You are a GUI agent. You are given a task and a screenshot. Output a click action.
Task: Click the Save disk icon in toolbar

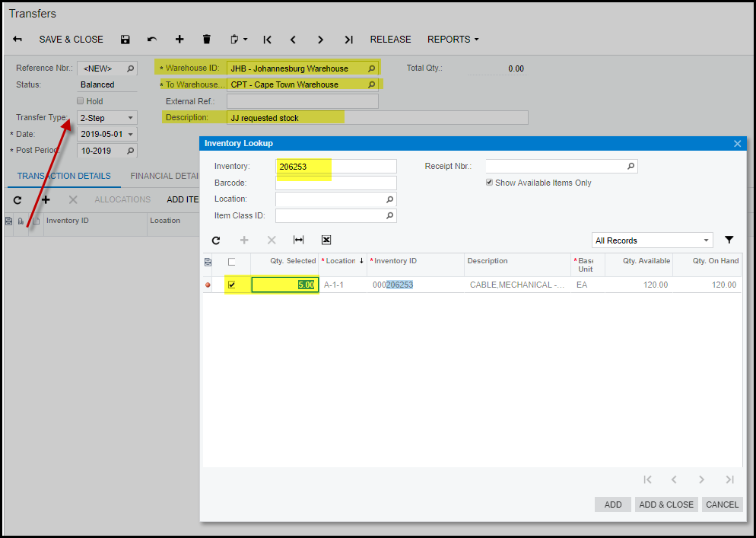125,40
